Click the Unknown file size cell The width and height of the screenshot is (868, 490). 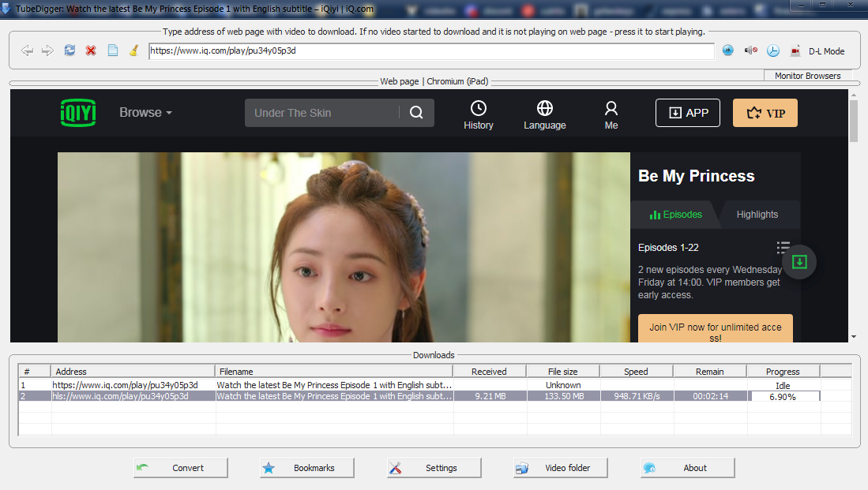coord(563,385)
